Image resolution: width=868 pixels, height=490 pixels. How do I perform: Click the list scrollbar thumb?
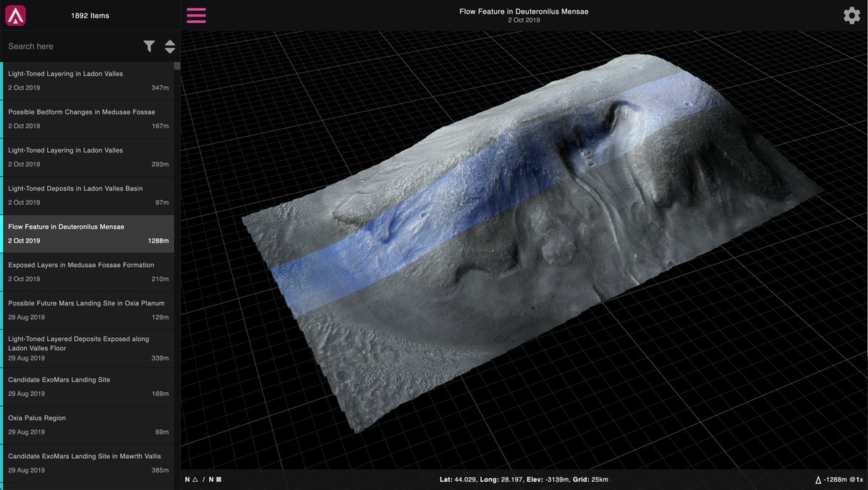pyautogui.click(x=177, y=66)
